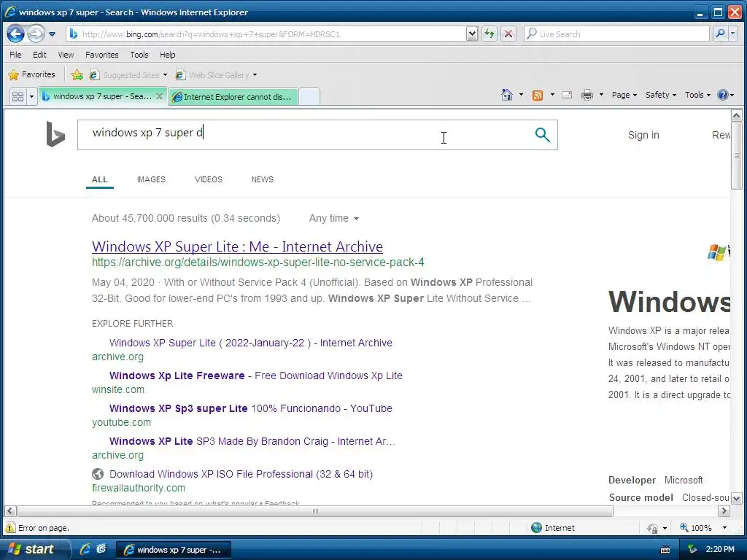Open the command bar Tools dropdown

click(697, 95)
